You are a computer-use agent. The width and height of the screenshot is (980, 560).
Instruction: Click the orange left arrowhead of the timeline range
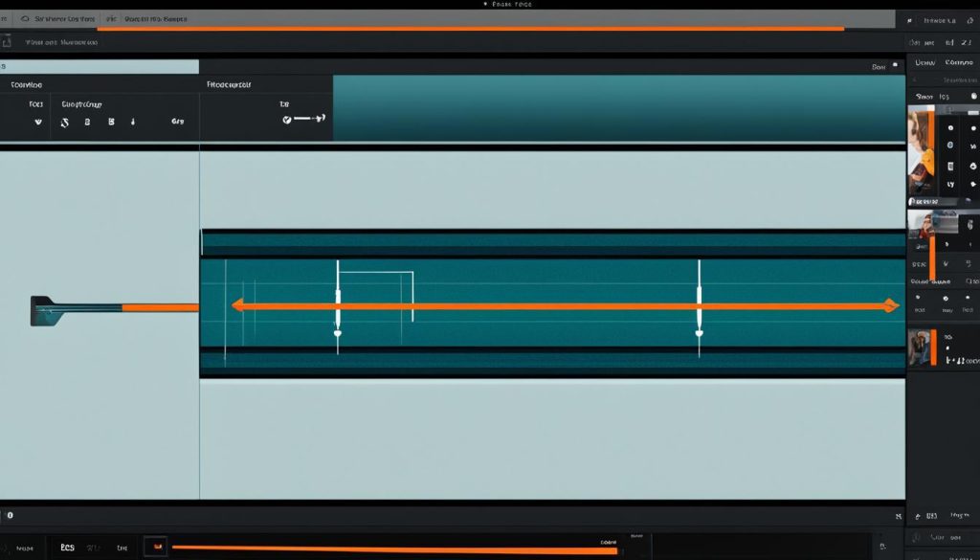237,305
